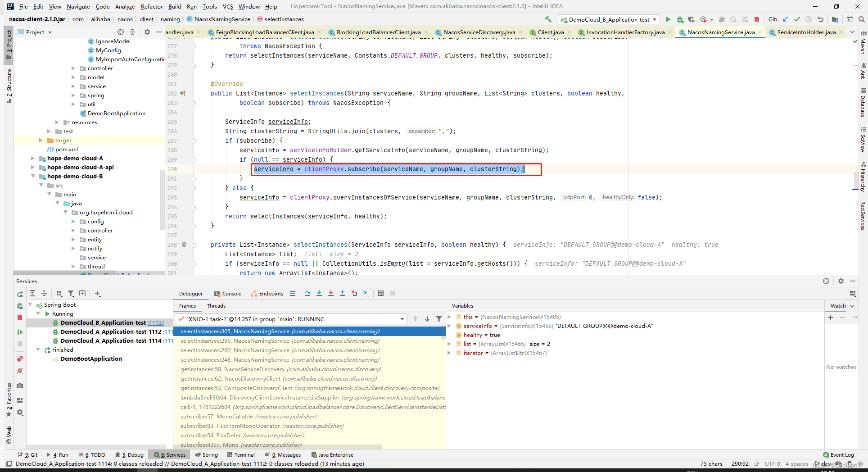Viewport: 868px width, 472px height.
Task: Open the Terminal tool window button
Action: coord(241,455)
